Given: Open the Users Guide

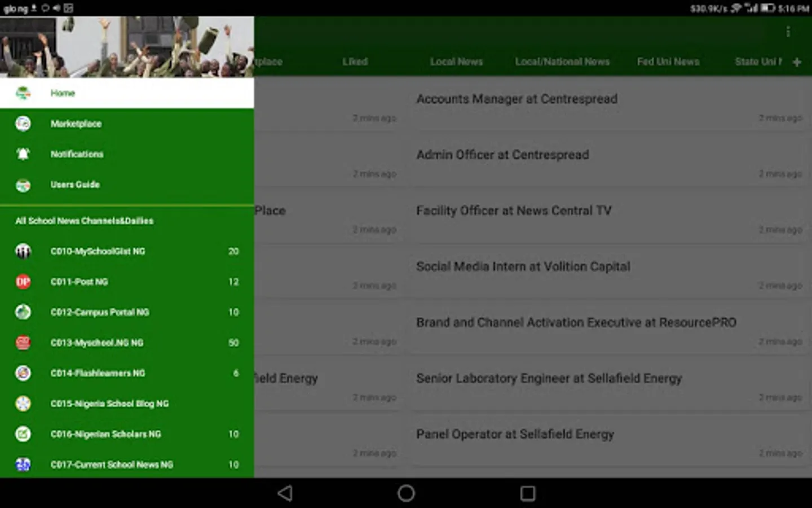Looking at the screenshot, I should pos(75,185).
